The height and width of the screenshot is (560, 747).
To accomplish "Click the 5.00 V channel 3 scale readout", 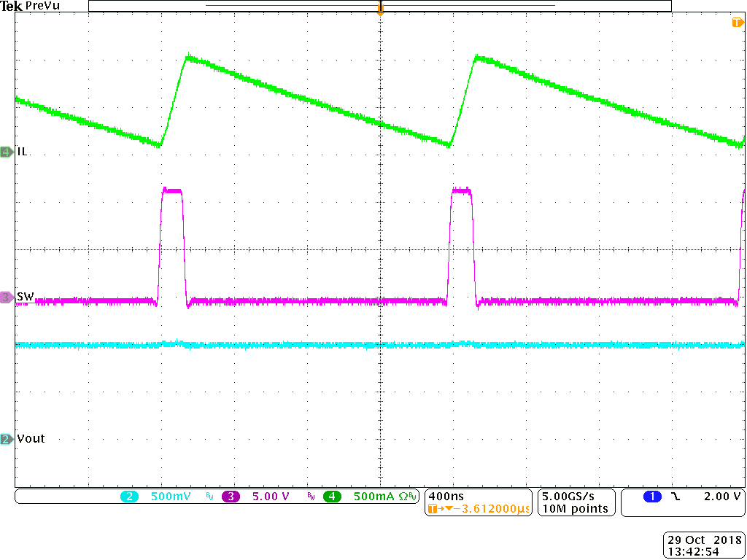I will [271, 497].
